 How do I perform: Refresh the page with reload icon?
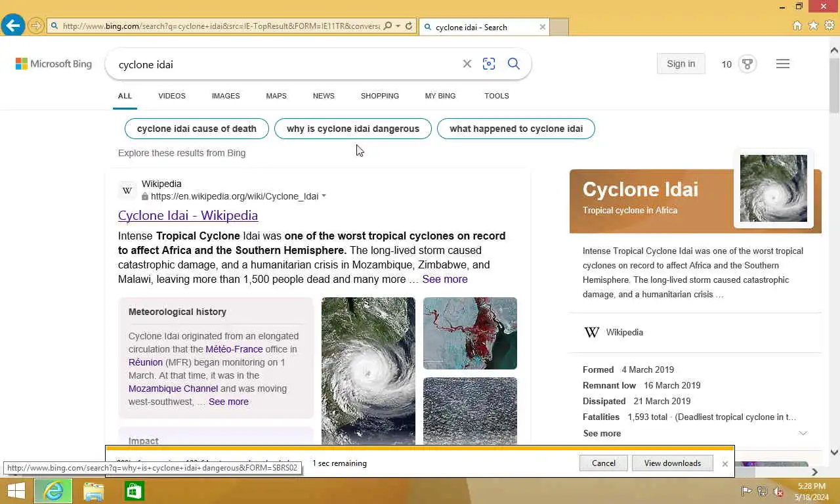click(409, 26)
